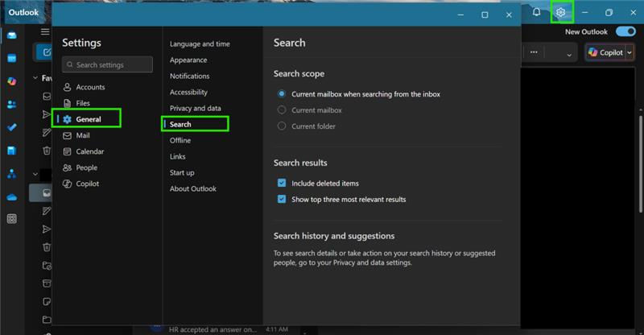The image size is (644, 335).
Task: Go to Language and time settings
Action: 200,44
